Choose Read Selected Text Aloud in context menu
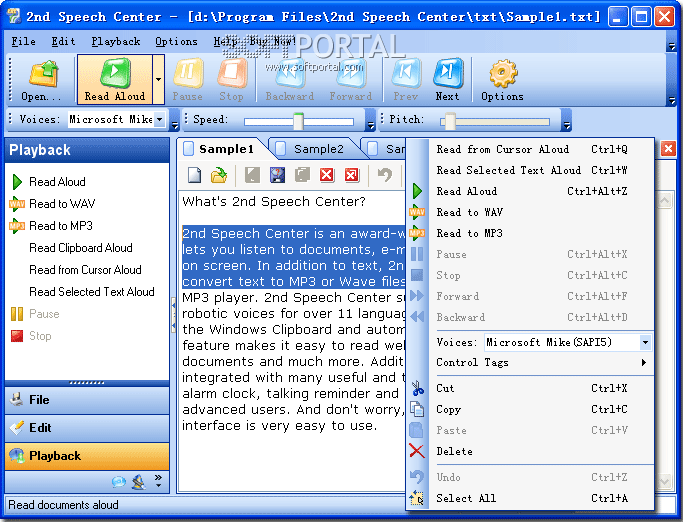The width and height of the screenshot is (683, 522). pyautogui.click(x=530, y=170)
